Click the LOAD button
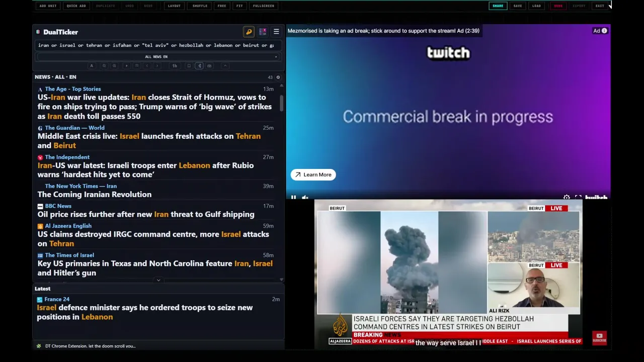Image resolution: width=644 pixels, height=362 pixels. click(537, 6)
